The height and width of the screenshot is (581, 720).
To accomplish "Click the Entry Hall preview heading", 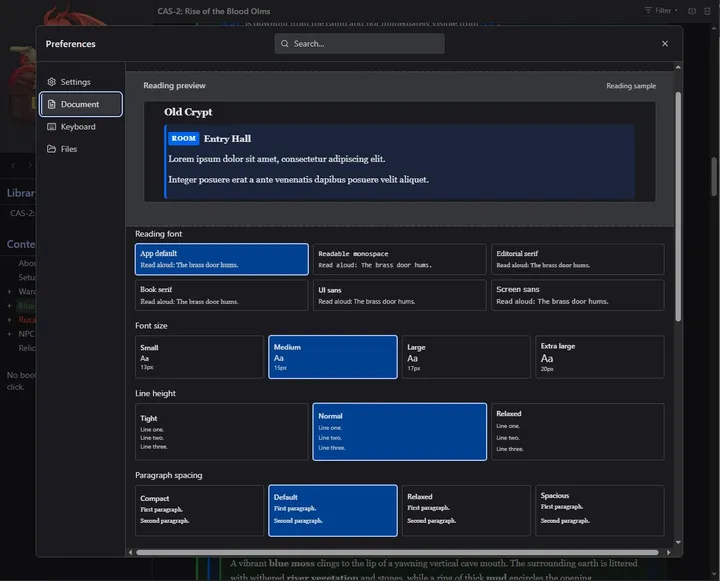I will (x=227, y=139).
